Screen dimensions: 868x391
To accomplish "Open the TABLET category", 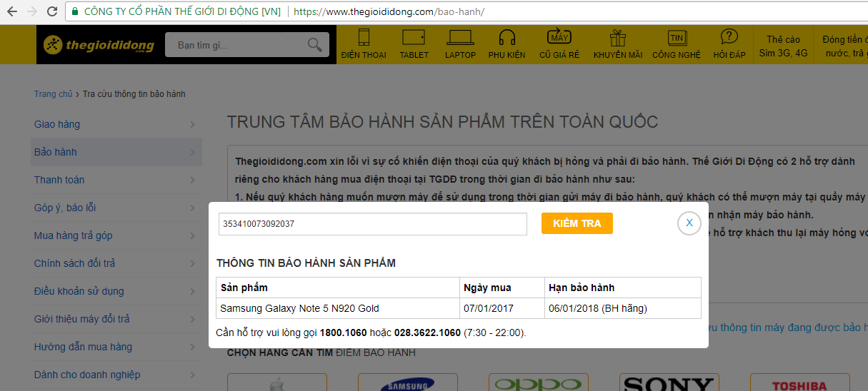I will coord(414,45).
